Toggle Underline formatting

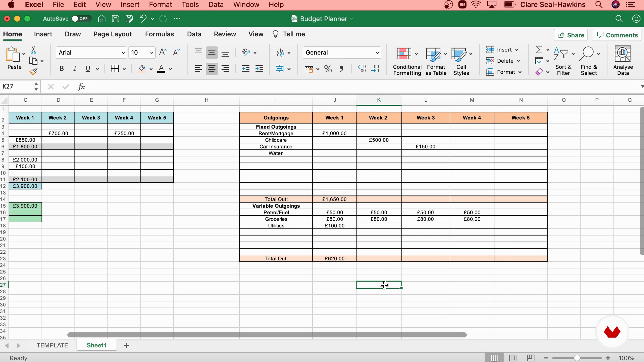[88, 68]
